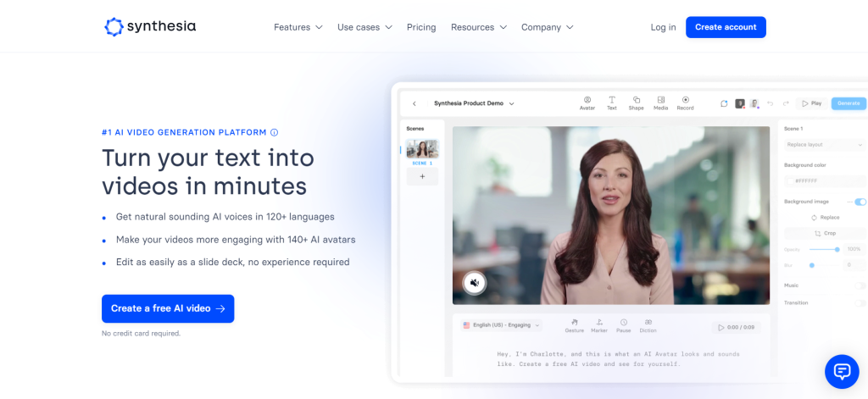868x399 pixels.
Task: Click the Crop button
Action: [x=825, y=234]
